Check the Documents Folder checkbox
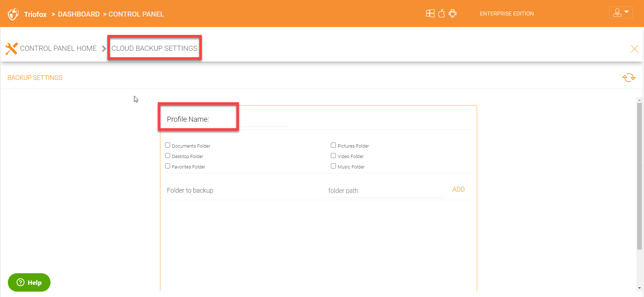The width and height of the screenshot is (644, 297). coord(168,145)
